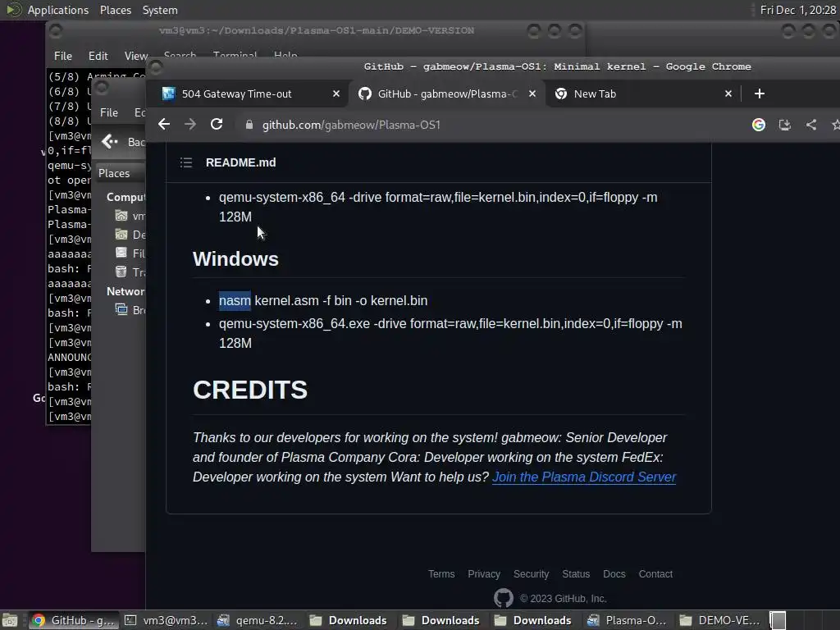The width and height of the screenshot is (840, 630).
Task: Select File System entry in sidebar
Action: tap(130, 253)
